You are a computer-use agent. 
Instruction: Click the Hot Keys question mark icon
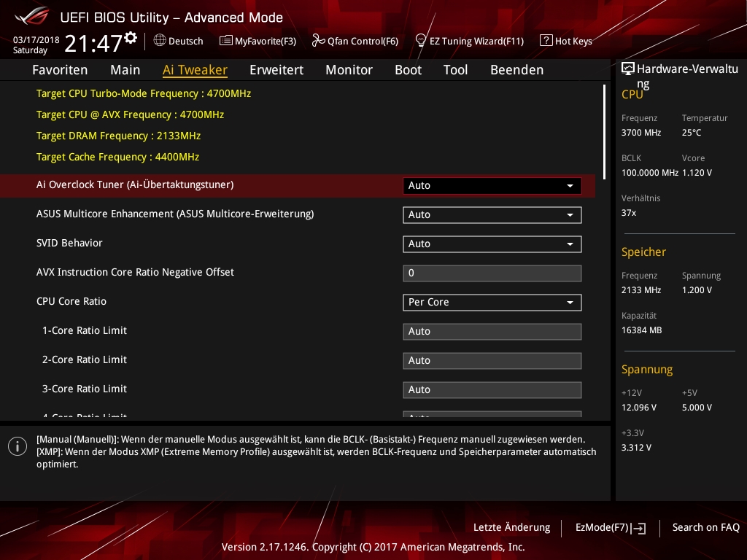point(546,41)
